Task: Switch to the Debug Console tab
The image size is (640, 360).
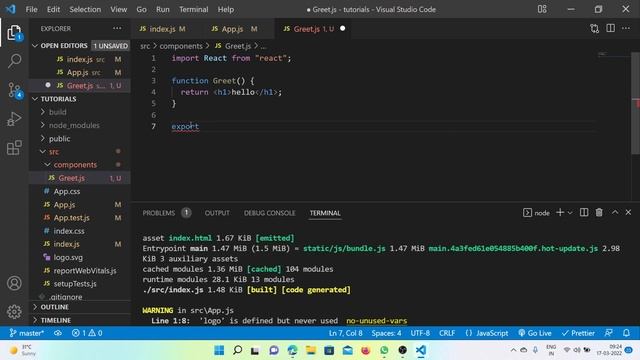Action: click(269, 213)
